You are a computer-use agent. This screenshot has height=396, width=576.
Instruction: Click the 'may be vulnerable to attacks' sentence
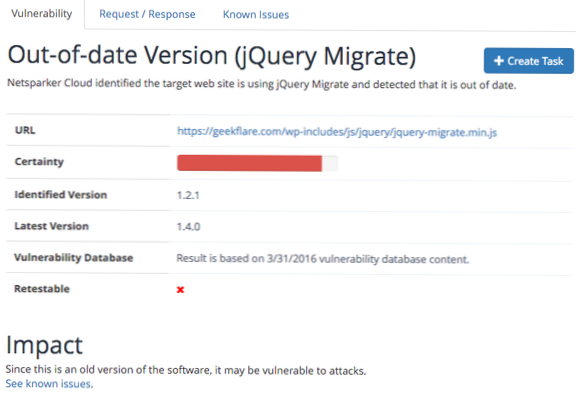point(186,370)
